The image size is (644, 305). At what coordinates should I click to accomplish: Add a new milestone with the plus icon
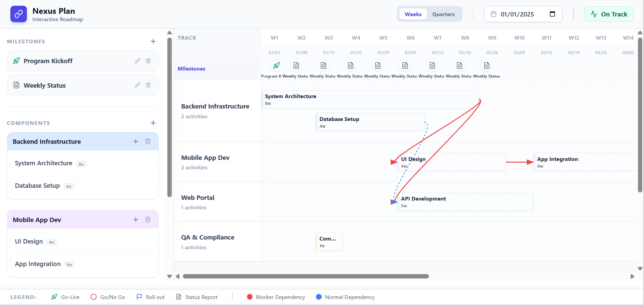[153, 41]
